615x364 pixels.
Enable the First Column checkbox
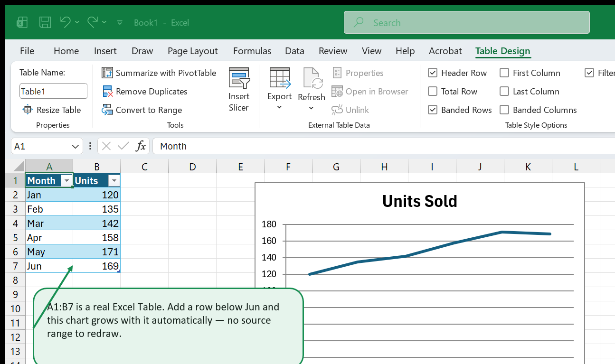(504, 73)
